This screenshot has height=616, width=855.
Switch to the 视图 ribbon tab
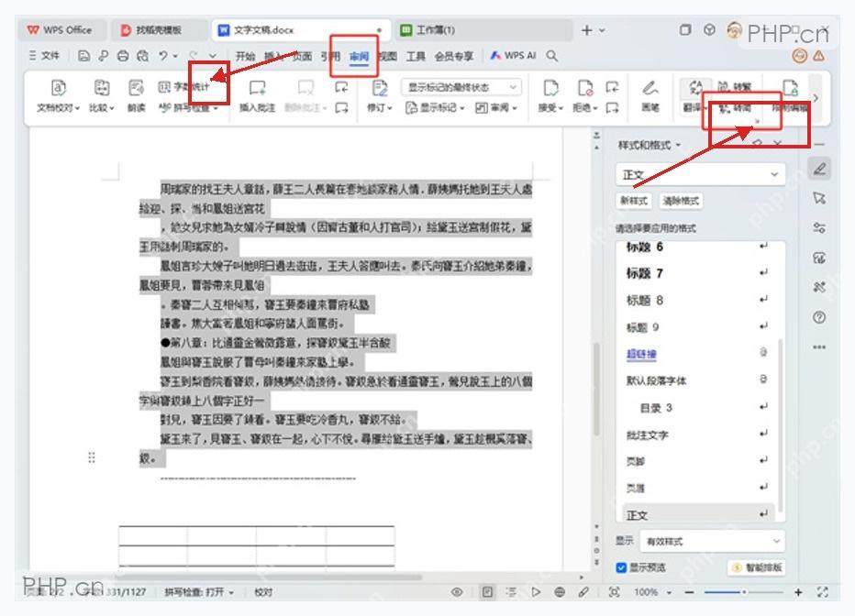tap(388, 56)
